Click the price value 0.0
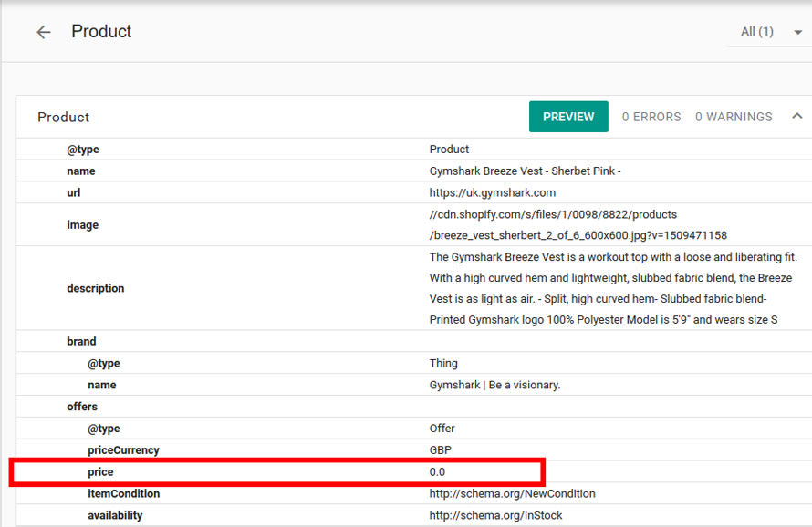The height and width of the screenshot is (527, 812). 437,471
